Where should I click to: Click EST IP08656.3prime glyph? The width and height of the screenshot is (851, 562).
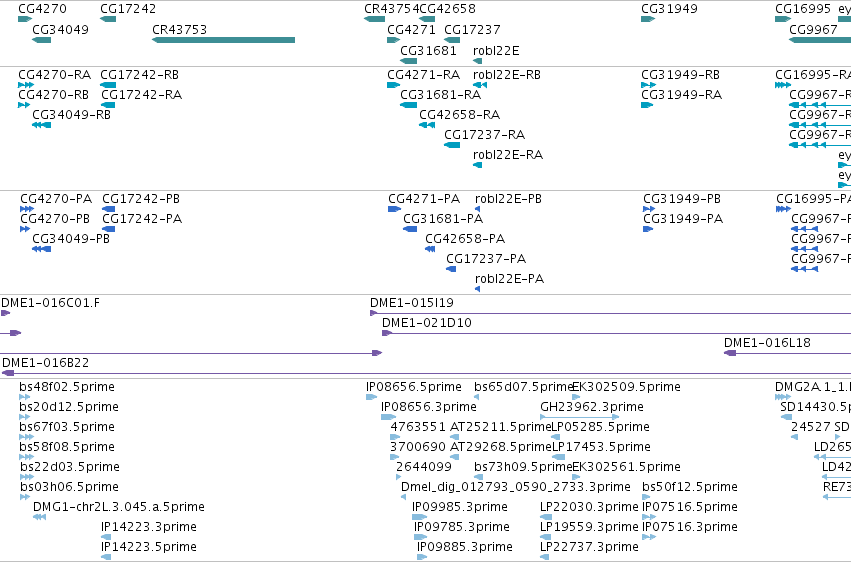click(389, 417)
